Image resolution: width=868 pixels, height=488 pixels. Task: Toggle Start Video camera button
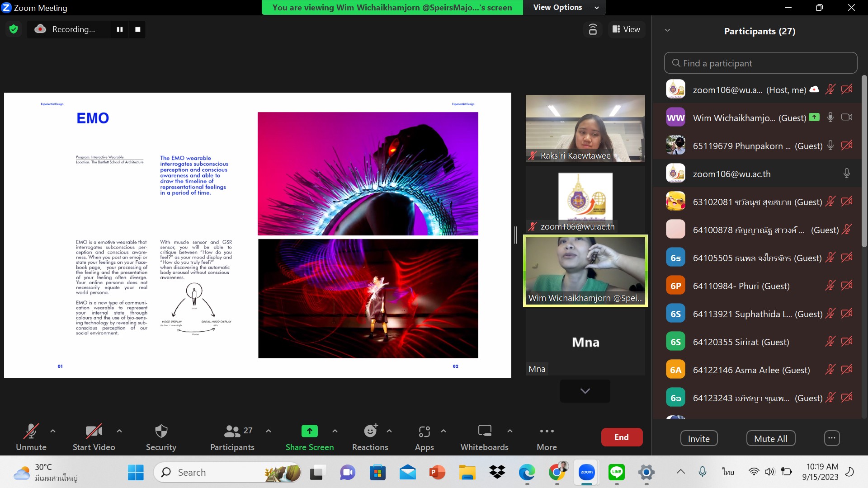click(x=94, y=431)
